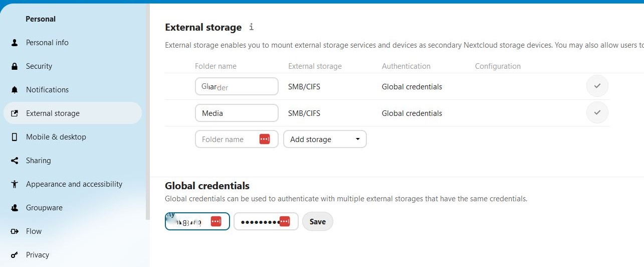Save the global credentials
This screenshot has height=267, width=644.
click(317, 221)
